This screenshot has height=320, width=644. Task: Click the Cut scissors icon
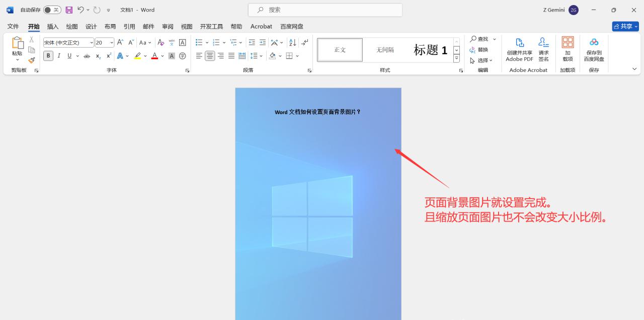click(x=31, y=39)
